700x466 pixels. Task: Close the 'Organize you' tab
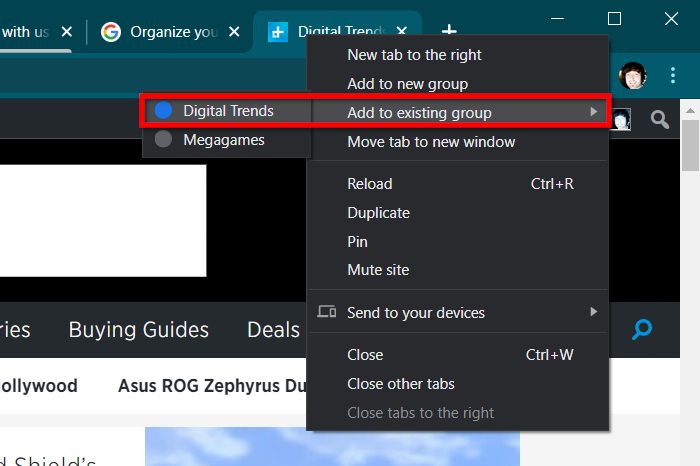pos(234,32)
